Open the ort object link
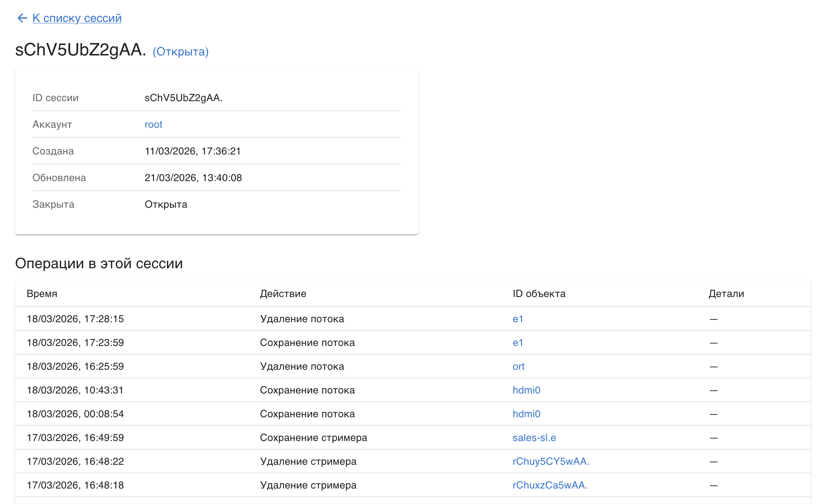826x504 pixels. pyautogui.click(x=519, y=366)
